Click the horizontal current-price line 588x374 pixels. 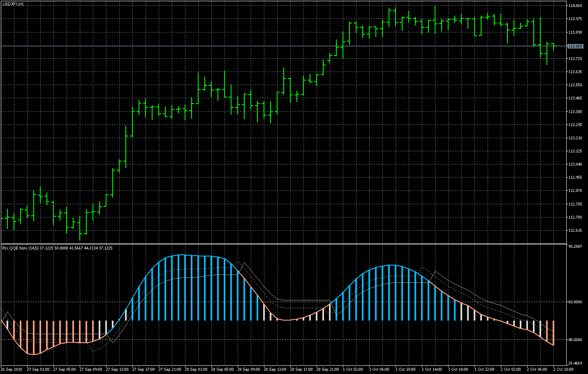288,46
